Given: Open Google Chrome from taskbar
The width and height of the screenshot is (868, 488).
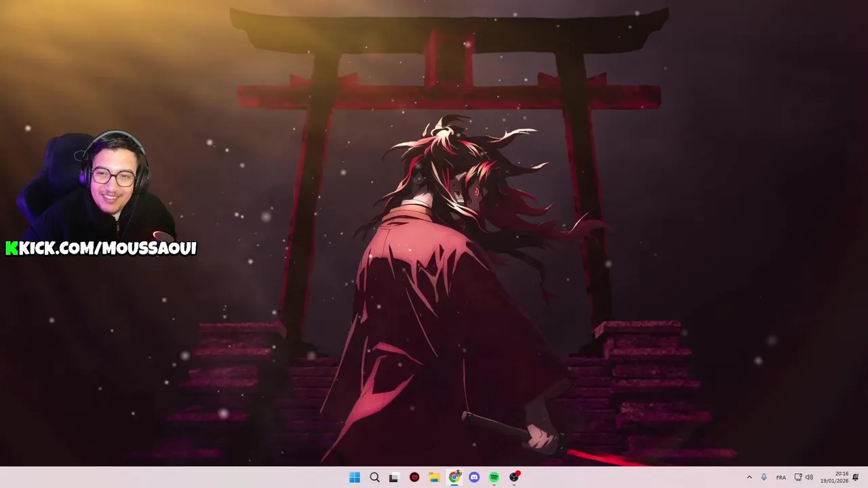Looking at the screenshot, I should (454, 477).
